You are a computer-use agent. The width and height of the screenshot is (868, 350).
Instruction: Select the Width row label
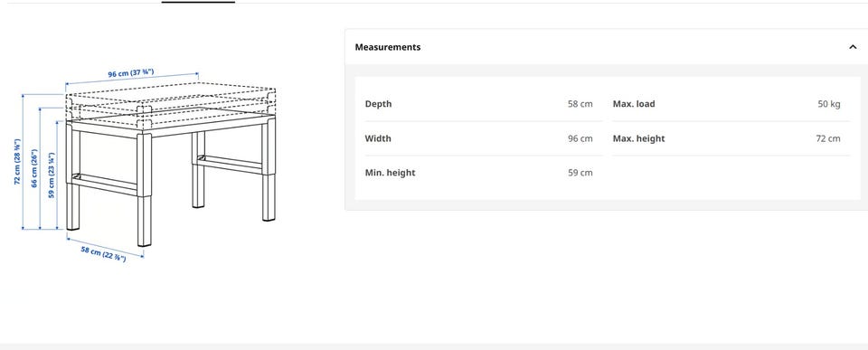click(378, 138)
